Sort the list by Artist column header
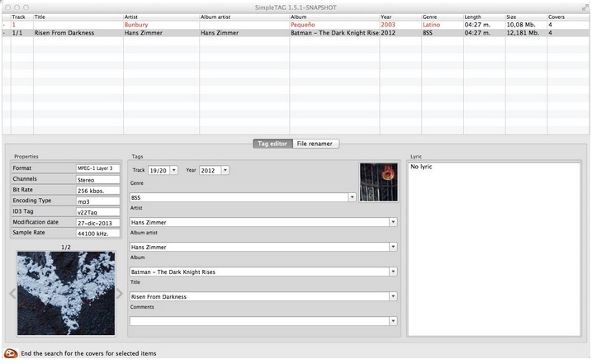This screenshot has height=364, width=592. 160,17
